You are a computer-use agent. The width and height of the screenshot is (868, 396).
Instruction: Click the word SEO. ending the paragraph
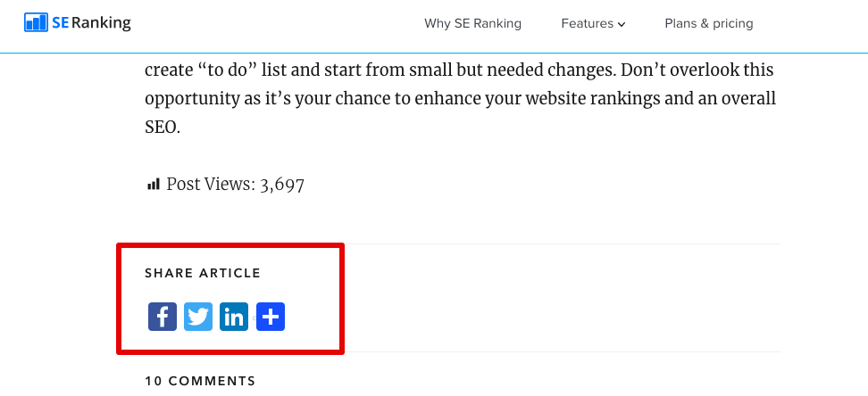[163, 128]
